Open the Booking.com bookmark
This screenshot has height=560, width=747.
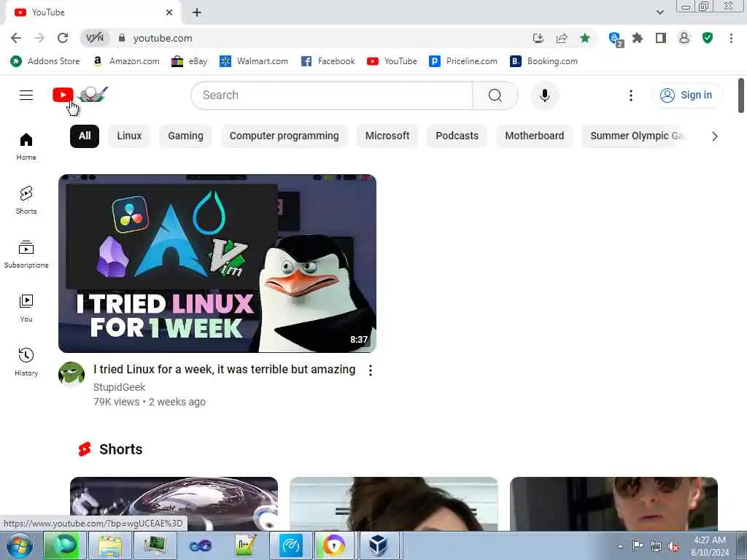[x=543, y=61]
